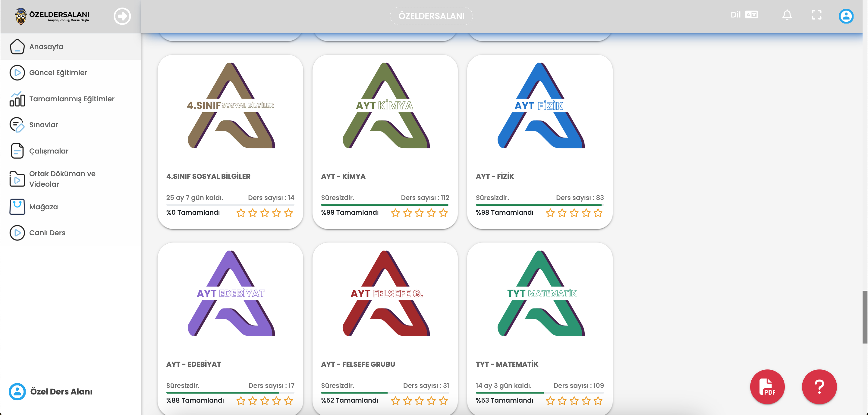Open Sınavlar exams icon
868x415 pixels.
(17, 125)
